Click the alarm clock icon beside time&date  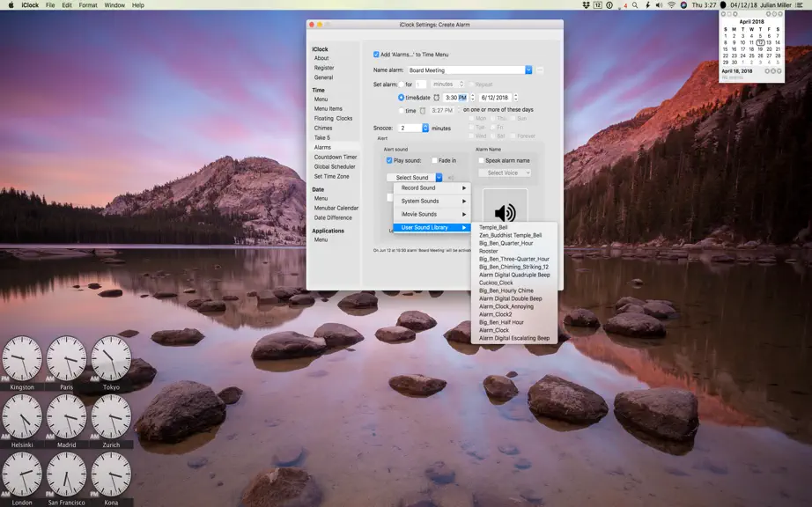(437, 97)
